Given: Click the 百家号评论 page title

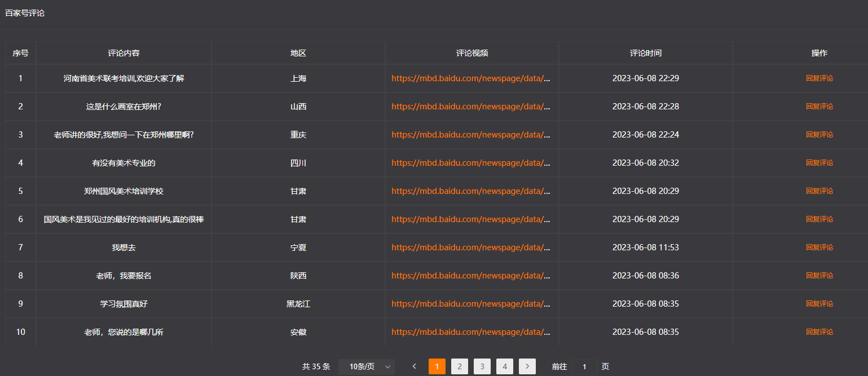Looking at the screenshot, I should [x=25, y=13].
